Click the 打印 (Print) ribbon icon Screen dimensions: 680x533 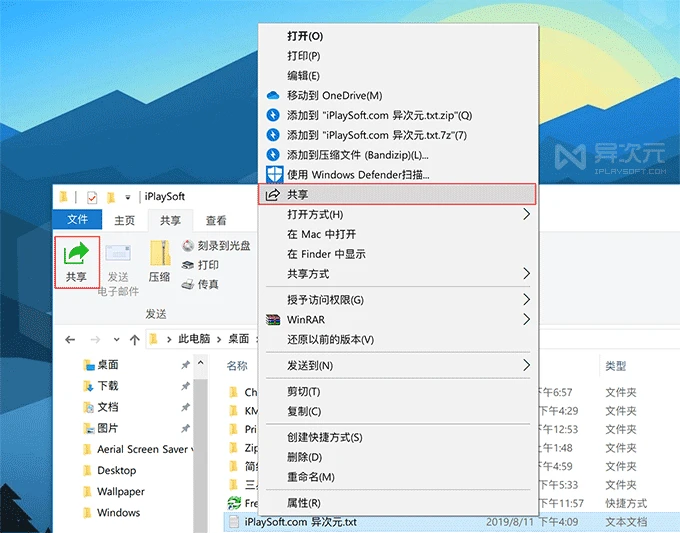point(189,265)
